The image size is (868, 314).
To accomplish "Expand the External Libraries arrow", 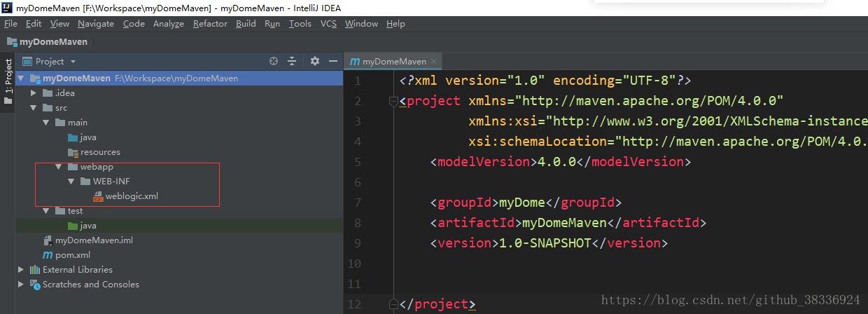I will pos(22,270).
